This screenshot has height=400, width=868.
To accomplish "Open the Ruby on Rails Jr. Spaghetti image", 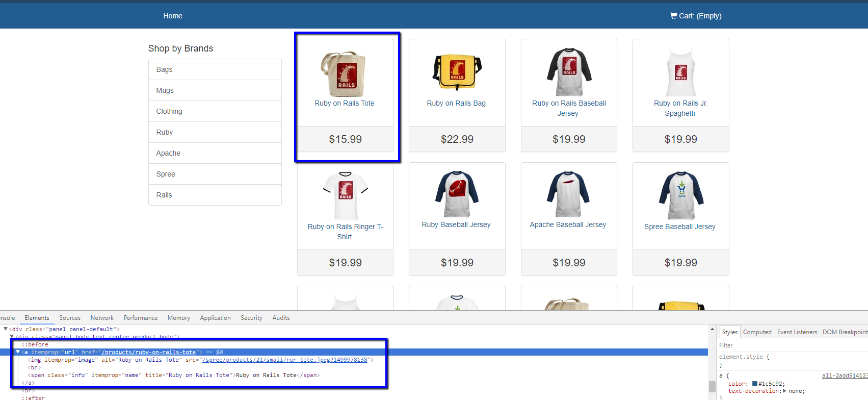I will 681,72.
